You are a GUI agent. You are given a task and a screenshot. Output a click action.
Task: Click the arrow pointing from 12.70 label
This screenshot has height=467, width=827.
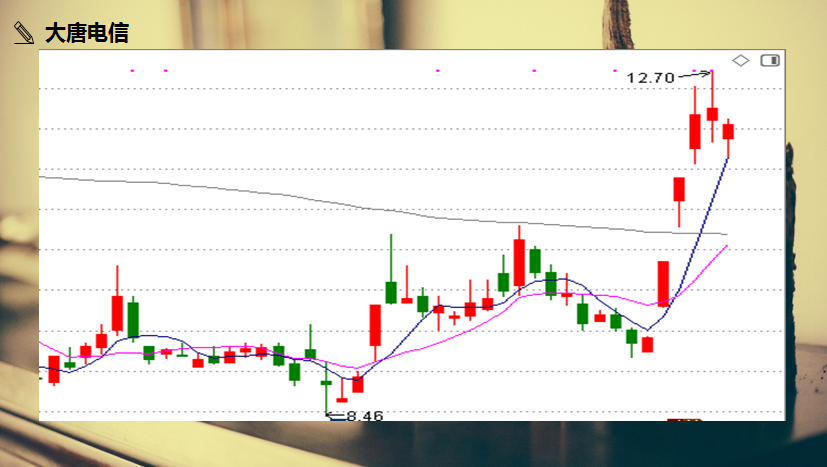(694, 74)
